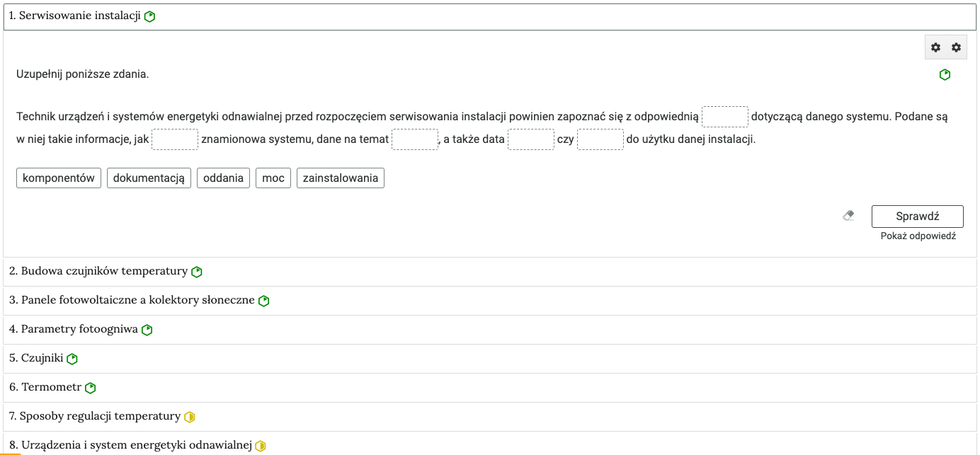Expand section 3 Panele fotowoltaiczne a kolektory słoneczne
The width and height of the screenshot is (980, 455).
pyautogui.click(x=132, y=300)
